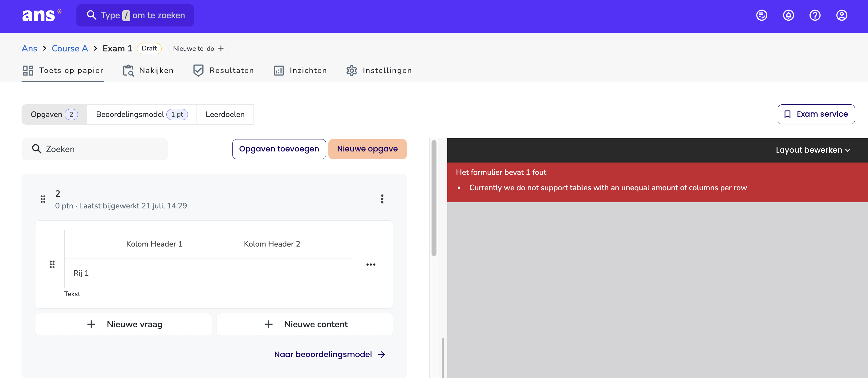The height and width of the screenshot is (378, 868).
Task: Click '0 ptn · Laatst bijgewerkt 21 juli, 14:29'
Action: [x=121, y=206]
